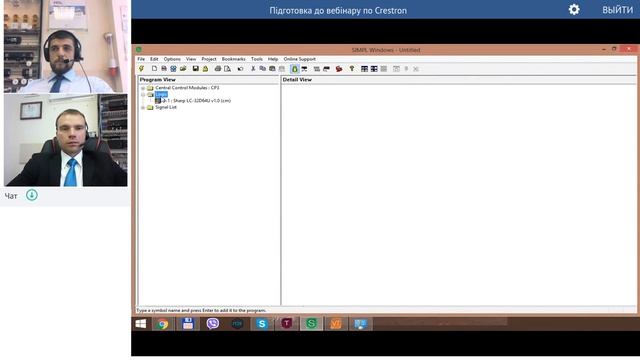This screenshot has height=360, width=640.
Task: Open the File menu
Action: click(141, 59)
